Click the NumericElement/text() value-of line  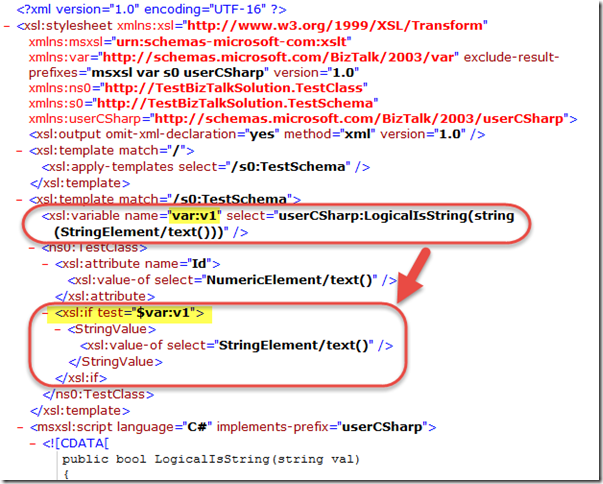coord(228,280)
